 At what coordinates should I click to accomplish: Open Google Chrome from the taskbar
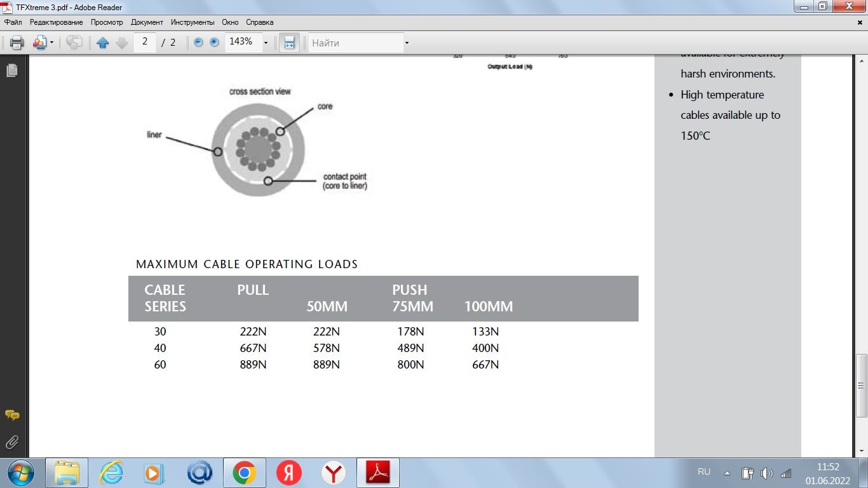tap(244, 473)
